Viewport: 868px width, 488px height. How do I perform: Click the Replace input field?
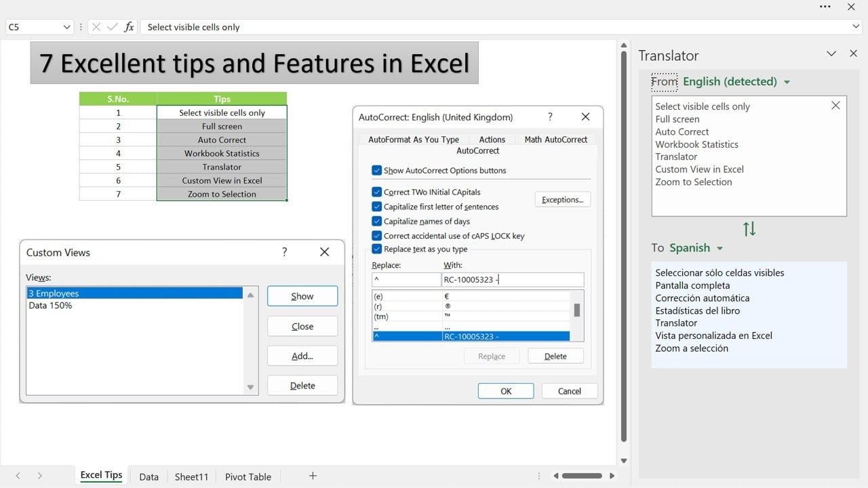[x=406, y=279]
